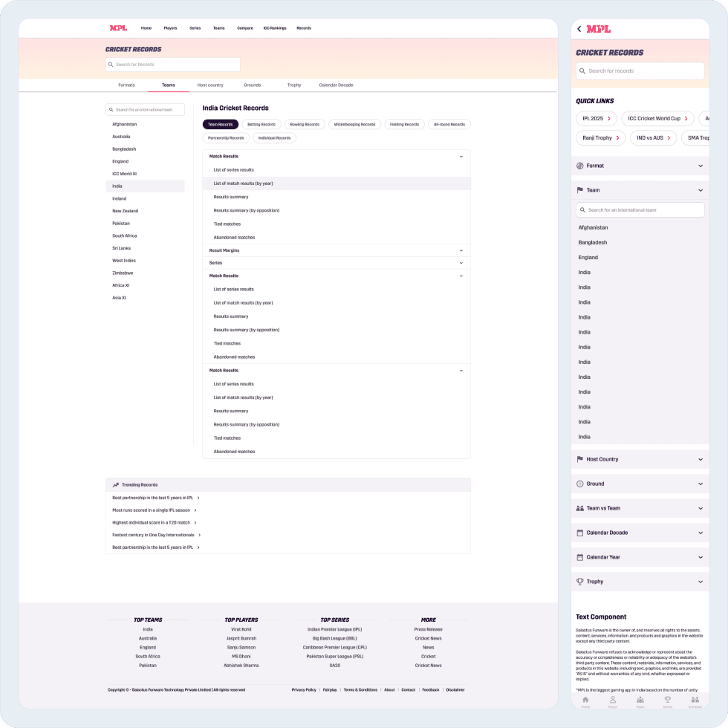Viewport: 728px width, 728px height.
Task: Tap the calendar icon beside Calendar Year
Action: coord(580,557)
